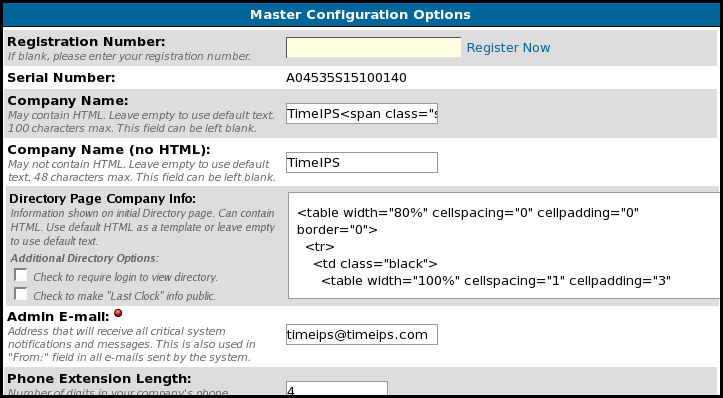Click the "Phone Extension Length:" label
This screenshot has height=398, width=723.
(99, 379)
